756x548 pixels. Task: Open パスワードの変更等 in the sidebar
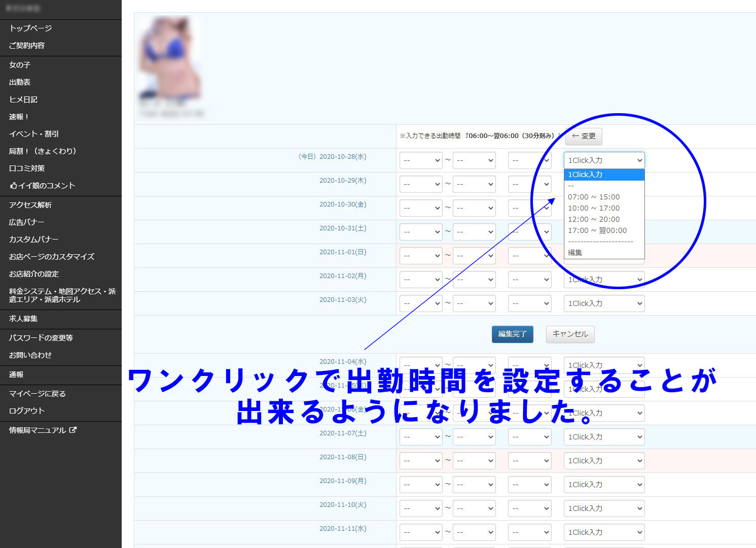click(41, 338)
